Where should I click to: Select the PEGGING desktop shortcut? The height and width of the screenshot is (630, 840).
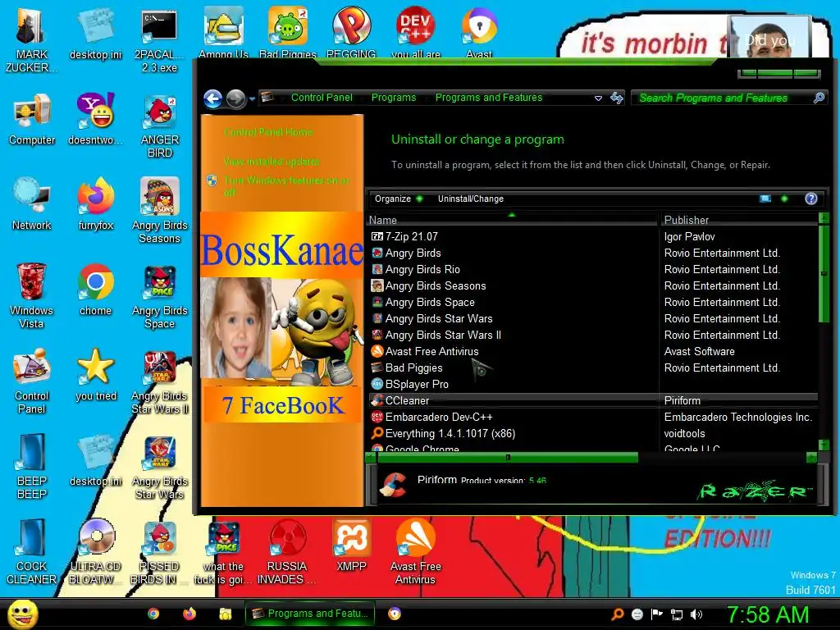coord(351,32)
